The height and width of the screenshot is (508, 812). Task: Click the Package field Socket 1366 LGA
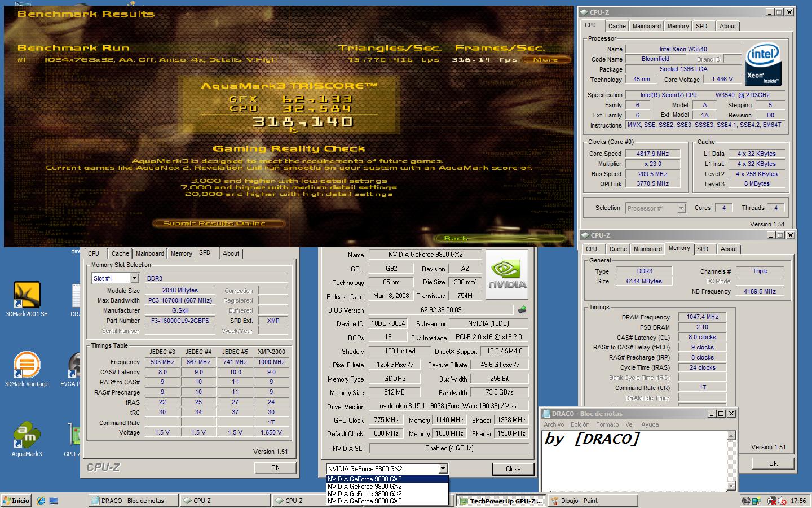click(683, 69)
